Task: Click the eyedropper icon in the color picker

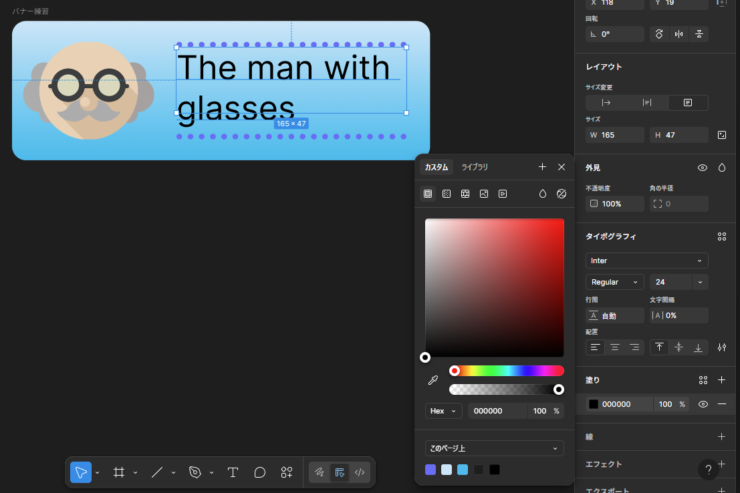Action: [433, 380]
